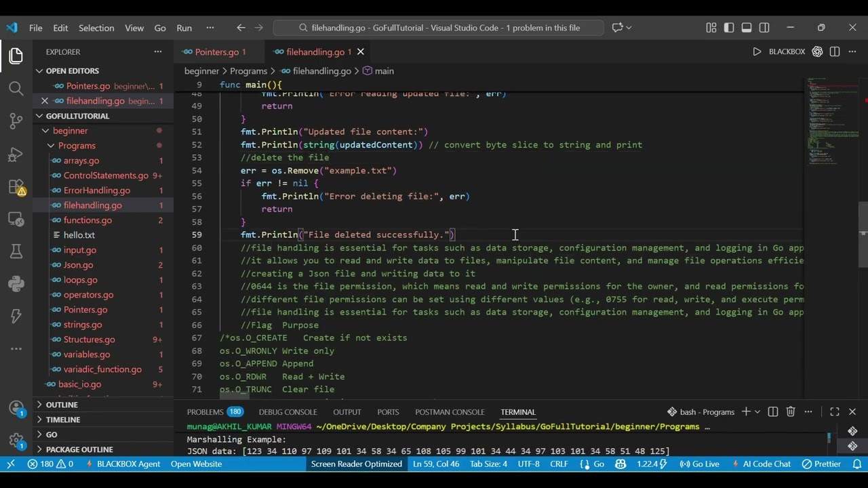Collapse the beginner folder
This screenshot has height=488, width=868.
[x=103, y=131]
